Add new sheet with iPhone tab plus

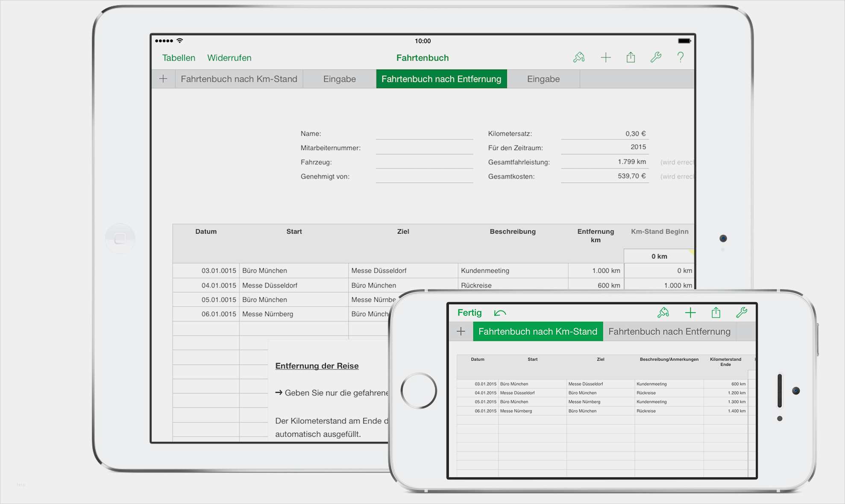[x=461, y=331]
